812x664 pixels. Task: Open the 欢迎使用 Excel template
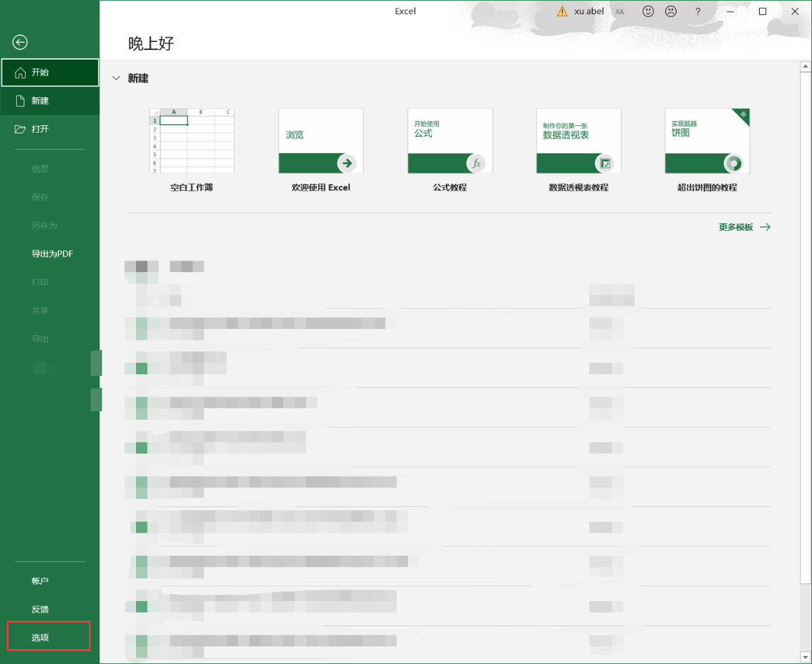pos(321,150)
